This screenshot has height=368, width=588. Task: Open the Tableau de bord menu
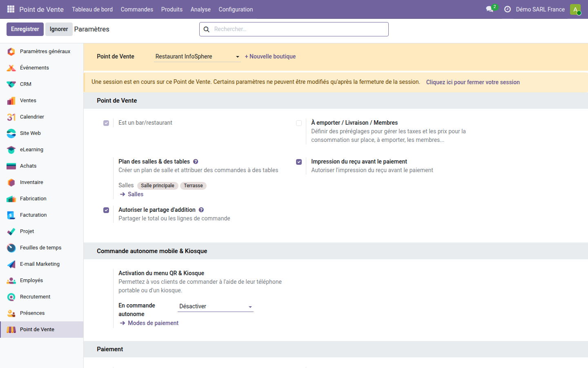click(92, 9)
